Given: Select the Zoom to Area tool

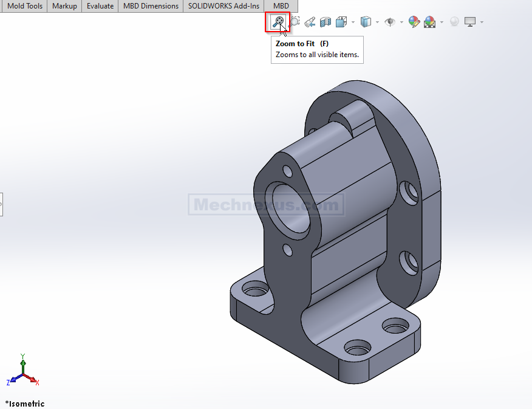Looking at the screenshot, I should click(295, 22).
